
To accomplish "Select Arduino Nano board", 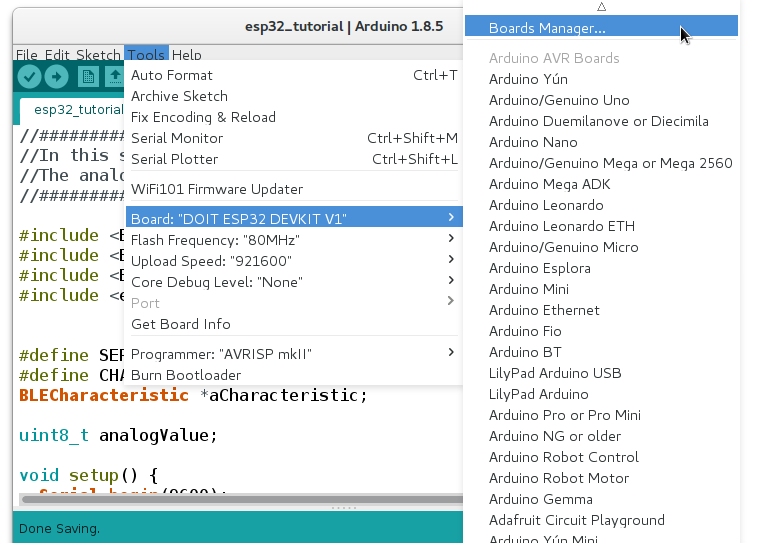I will click(x=601, y=142).
